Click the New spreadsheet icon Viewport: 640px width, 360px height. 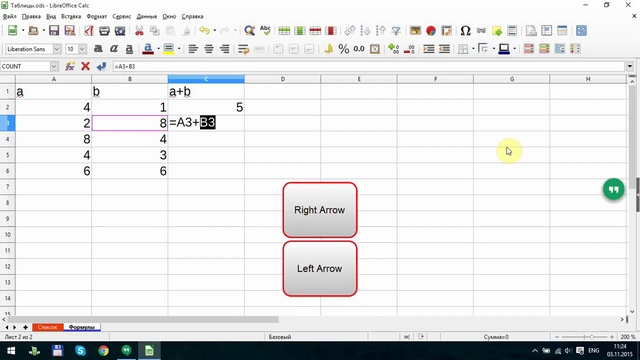[13, 31]
